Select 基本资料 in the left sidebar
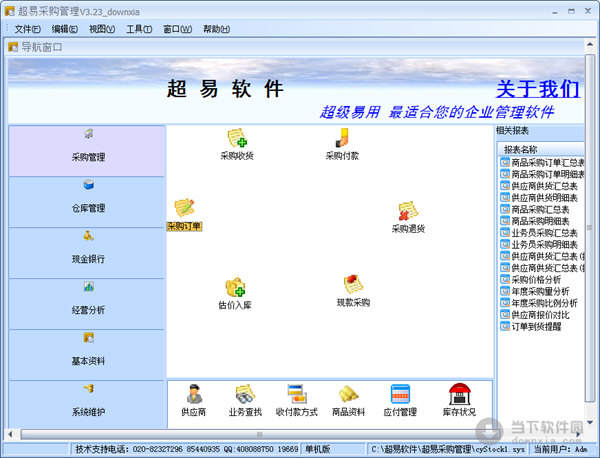This screenshot has height=458, width=600. tap(87, 355)
